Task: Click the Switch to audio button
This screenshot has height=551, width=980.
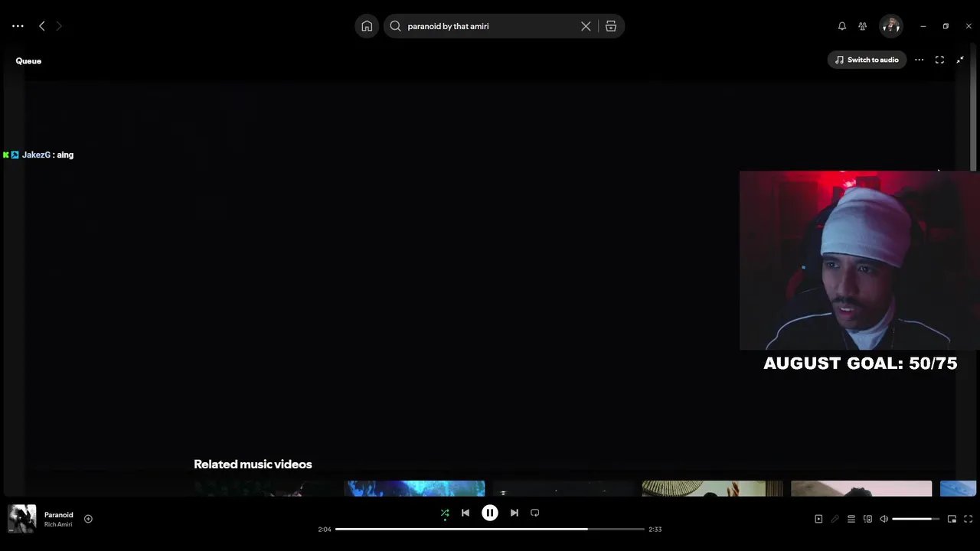Action: pos(867,60)
